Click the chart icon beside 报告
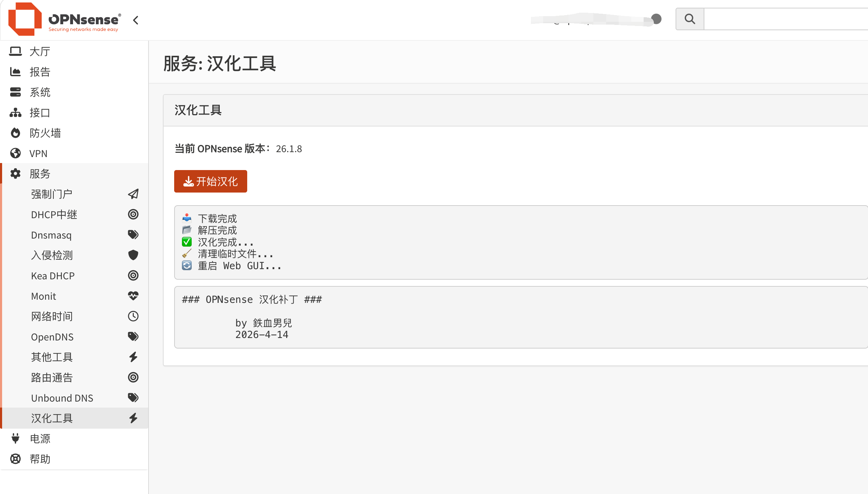 (15, 72)
